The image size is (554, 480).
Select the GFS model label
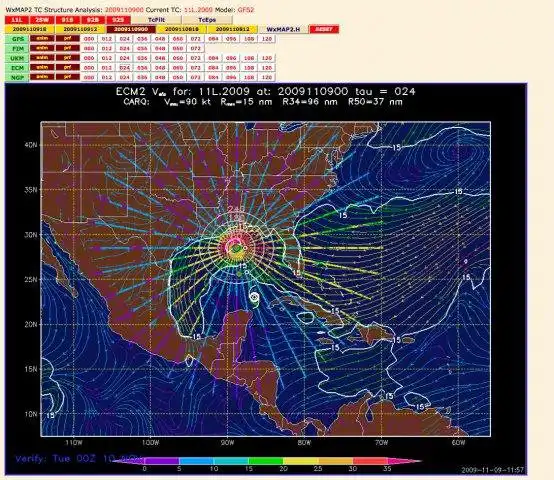click(18, 39)
